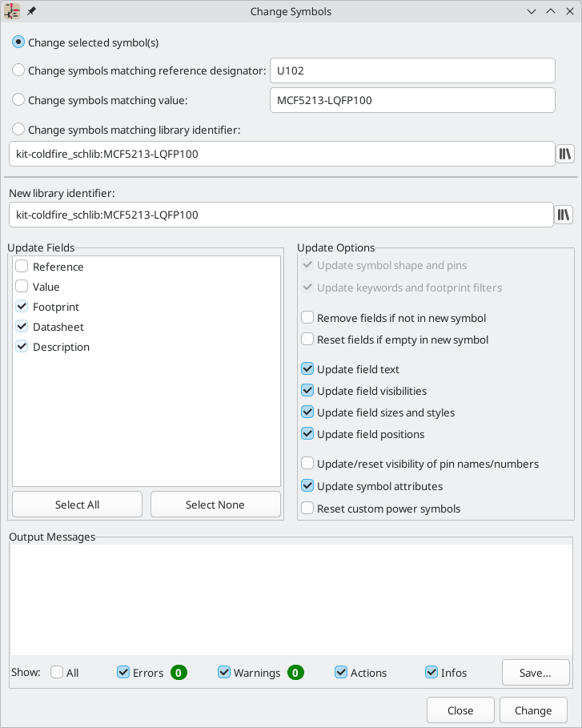
Task: Enable 'Update/reset visibility of pin names/numbers'
Action: point(307,464)
